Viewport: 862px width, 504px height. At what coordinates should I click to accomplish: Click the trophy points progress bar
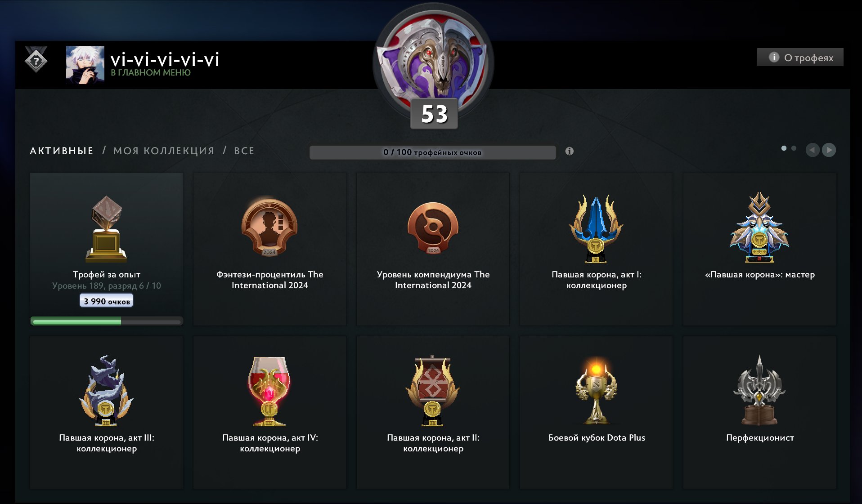click(432, 152)
